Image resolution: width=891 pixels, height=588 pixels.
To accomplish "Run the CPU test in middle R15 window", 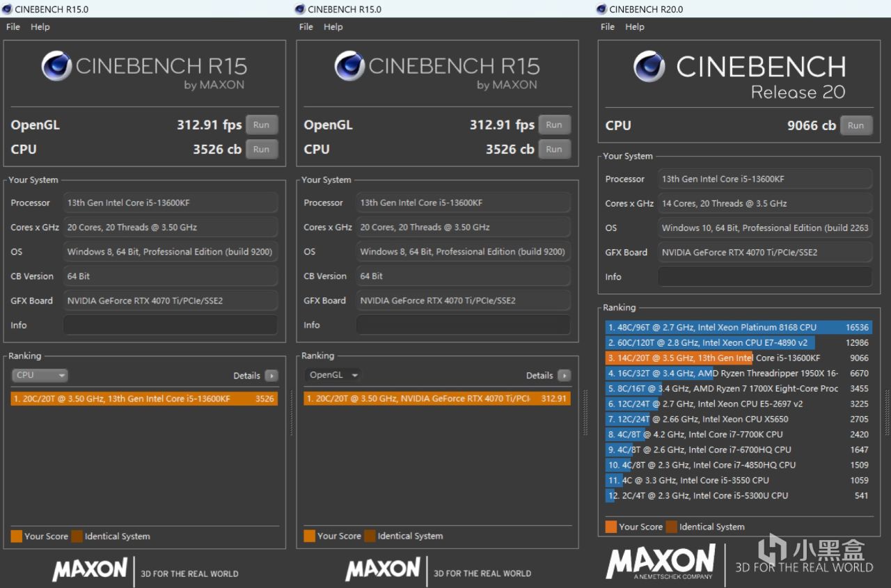I will point(554,149).
